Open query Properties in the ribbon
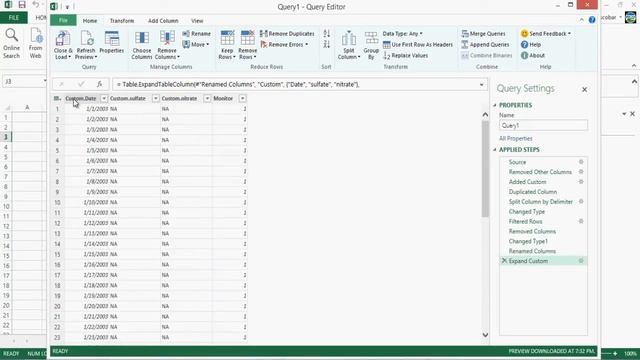The width and height of the screenshot is (640, 360). point(111,42)
